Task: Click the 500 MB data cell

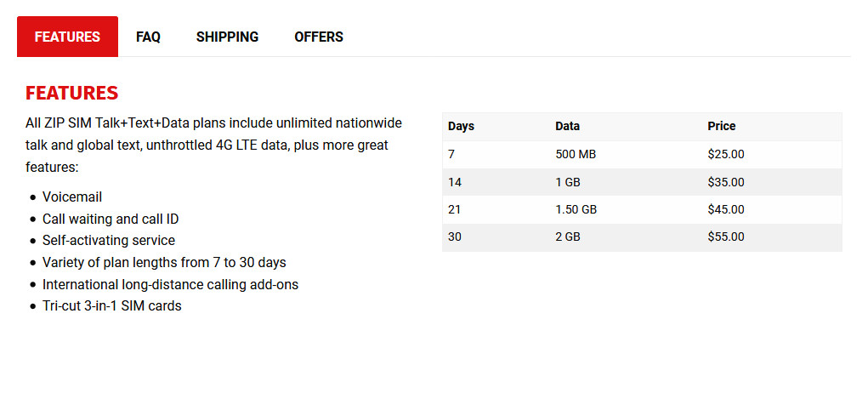Action: coord(576,155)
